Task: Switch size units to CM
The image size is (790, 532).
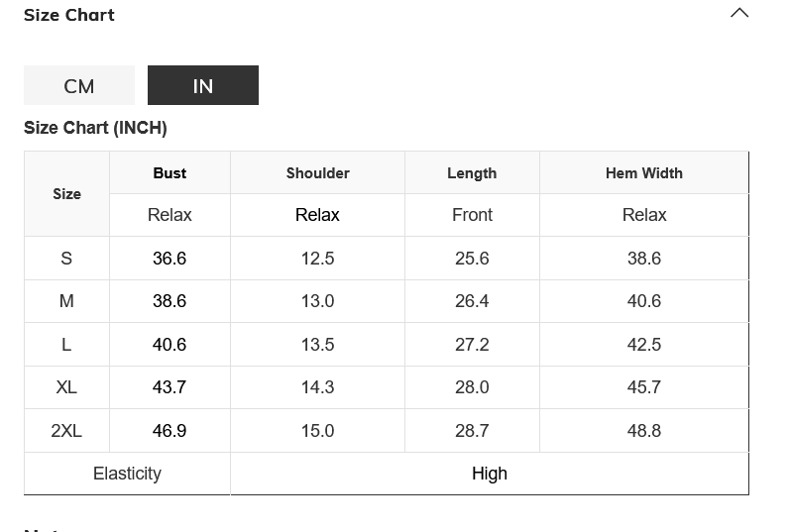Action: click(x=79, y=86)
